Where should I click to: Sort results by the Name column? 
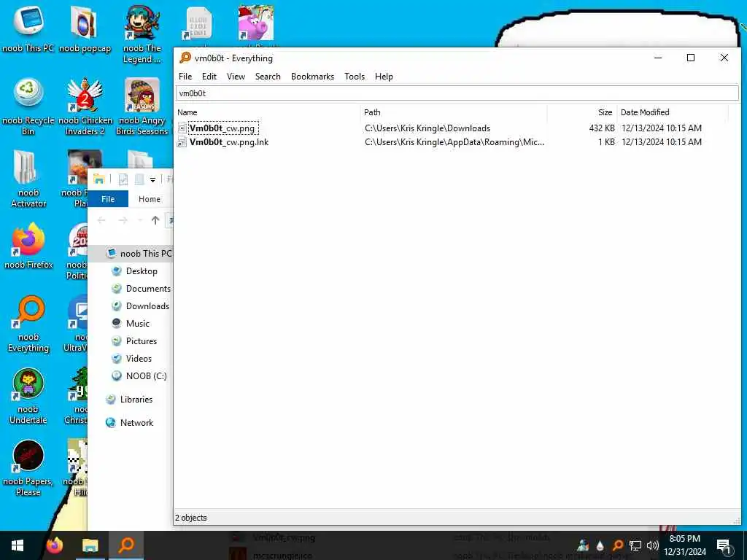268,112
